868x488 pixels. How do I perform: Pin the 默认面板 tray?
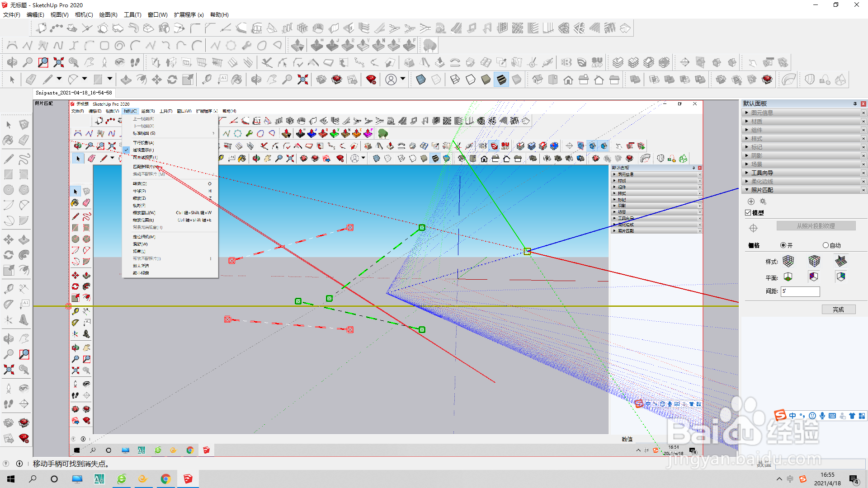click(x=855, y=104)
